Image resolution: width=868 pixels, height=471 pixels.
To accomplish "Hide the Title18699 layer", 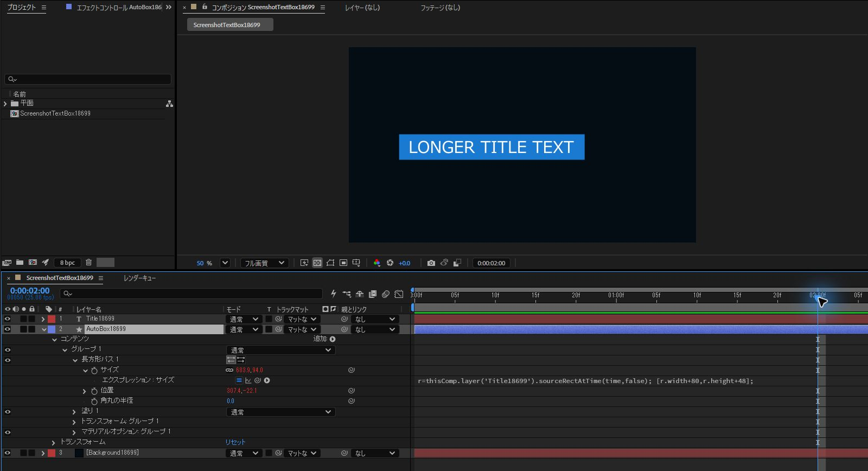I will (x=8, y=319).
